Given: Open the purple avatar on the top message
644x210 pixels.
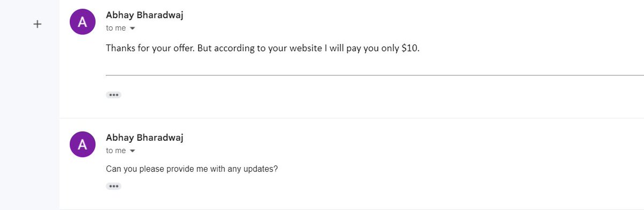Looking at the screenshot, I should coord(83,23).
